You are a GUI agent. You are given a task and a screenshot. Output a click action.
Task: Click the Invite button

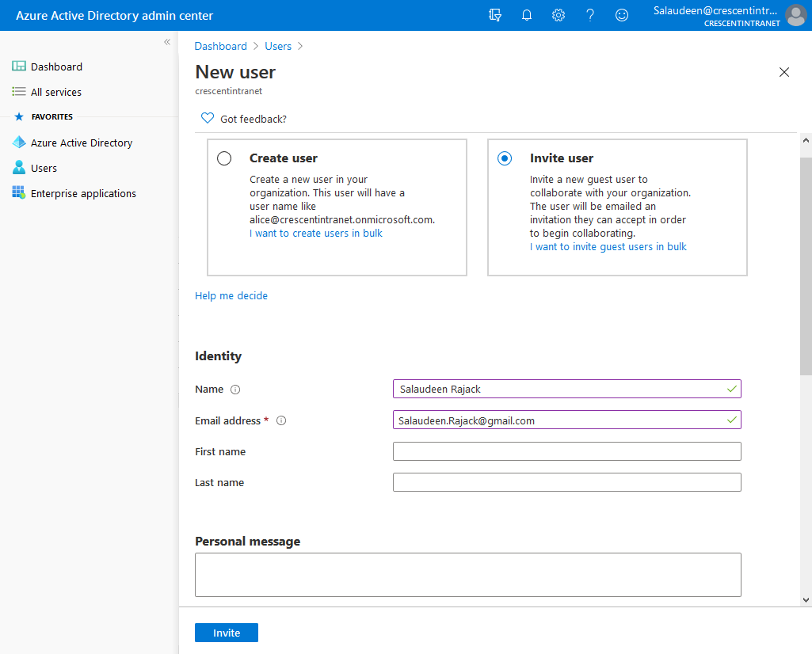point(226,633)
